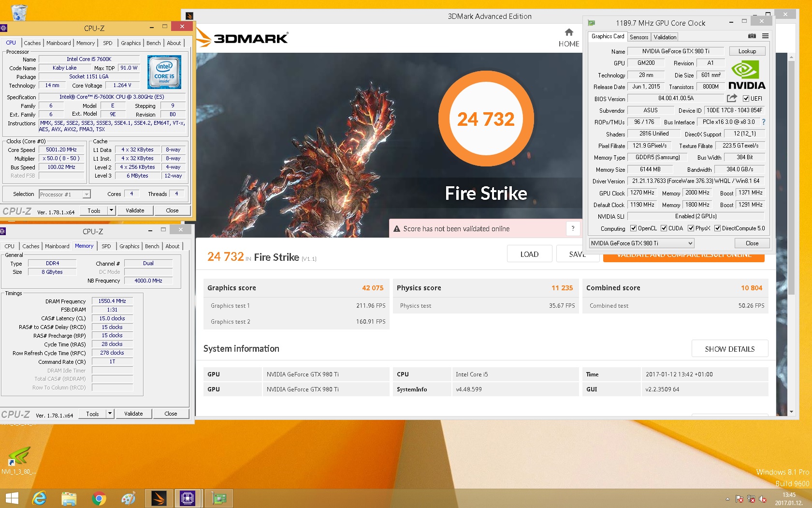Click the Lookup button in GPU-Z
This screenshot has height=508, width=812.
[x=747, y=51]
